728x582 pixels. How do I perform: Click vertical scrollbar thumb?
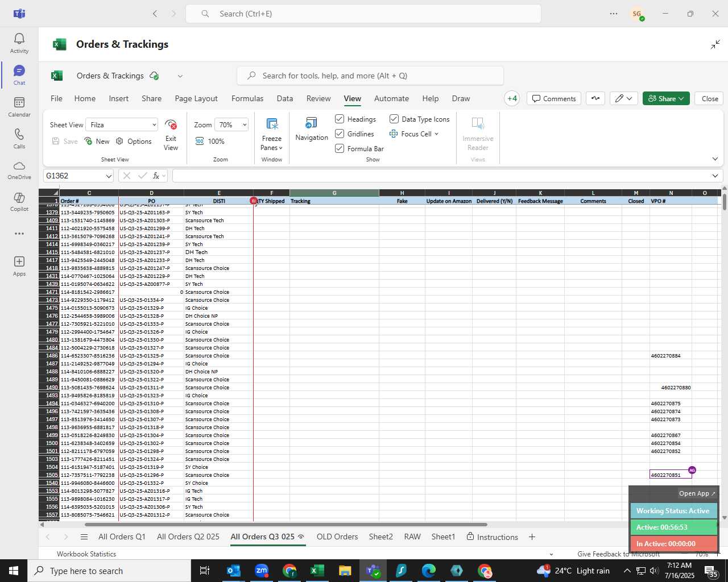(x=724, y=202)
